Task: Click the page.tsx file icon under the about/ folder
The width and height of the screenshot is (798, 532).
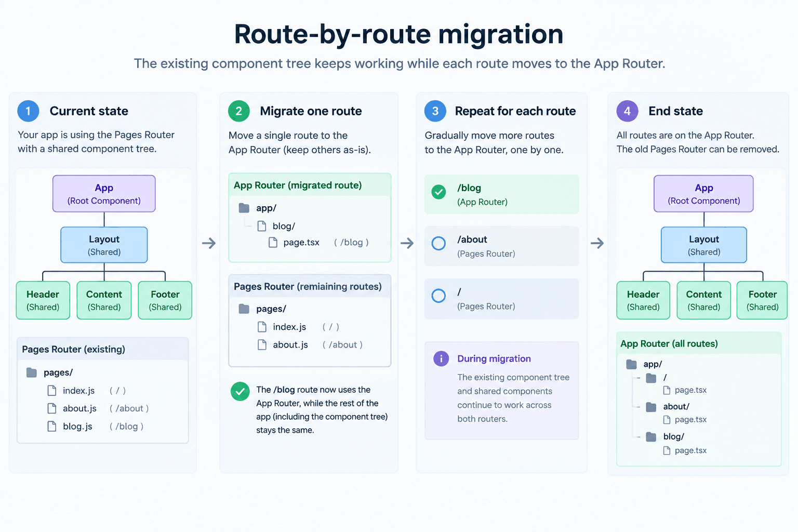Action: [667, 420]
